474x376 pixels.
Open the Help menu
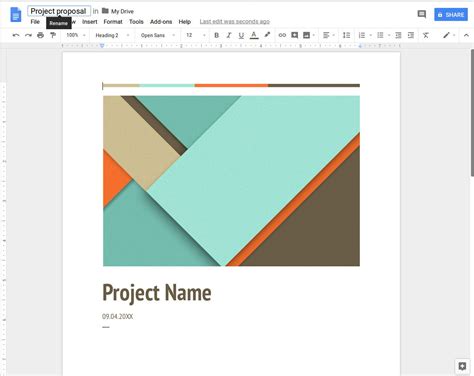pos(185,22)
